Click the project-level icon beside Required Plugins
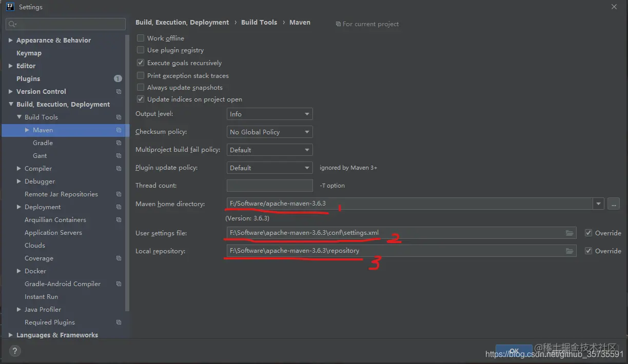 119,322
